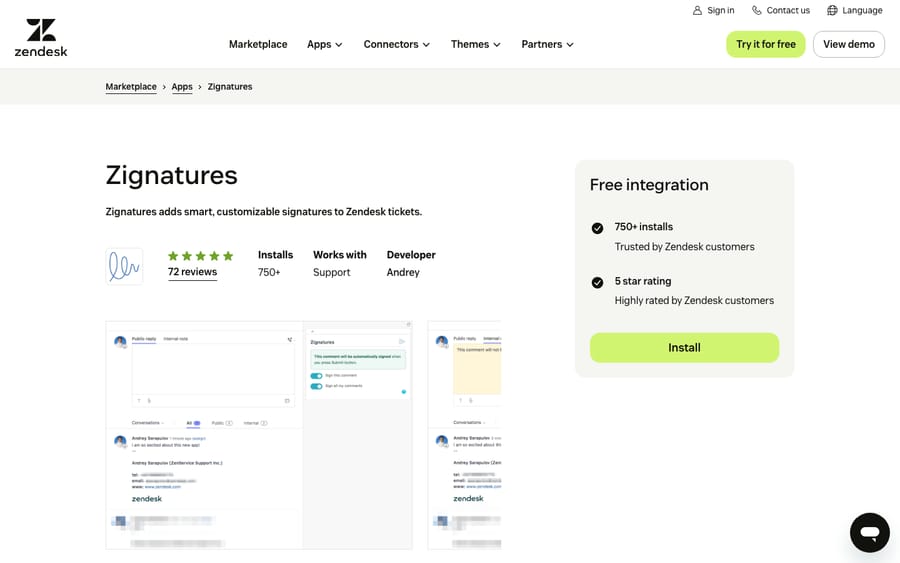Click the Developer name Andrey
Viewport: 900px width, 563px height.
point(403,273)
